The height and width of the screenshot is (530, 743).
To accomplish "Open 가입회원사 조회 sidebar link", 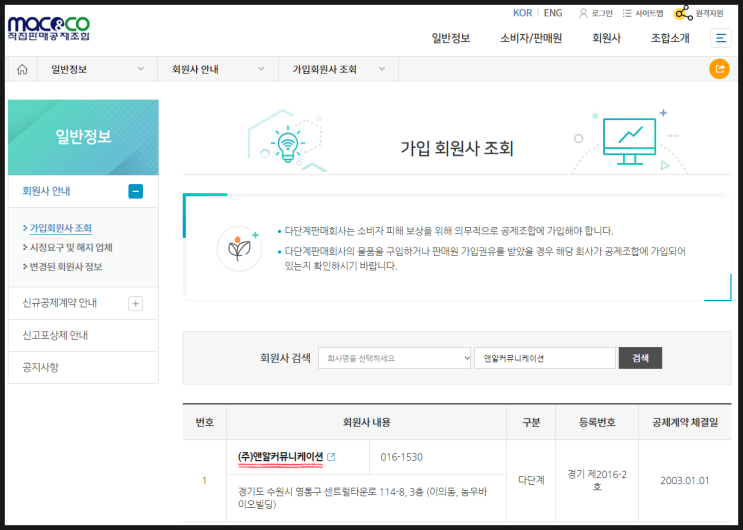I will [x=61, y=228].
